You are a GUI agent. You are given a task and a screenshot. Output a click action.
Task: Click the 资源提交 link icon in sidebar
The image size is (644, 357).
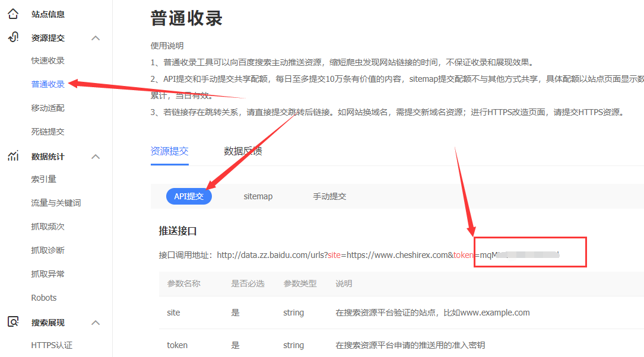pyautogui.click(x=13, y=37)
